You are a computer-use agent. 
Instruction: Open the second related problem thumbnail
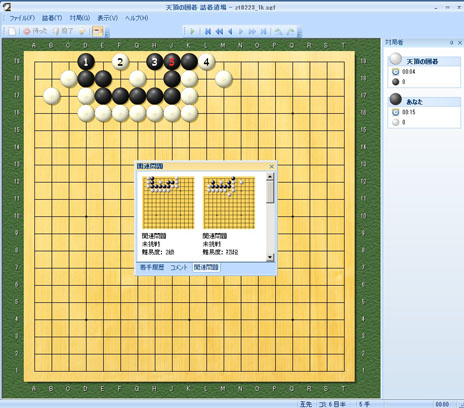click(229, 203)
